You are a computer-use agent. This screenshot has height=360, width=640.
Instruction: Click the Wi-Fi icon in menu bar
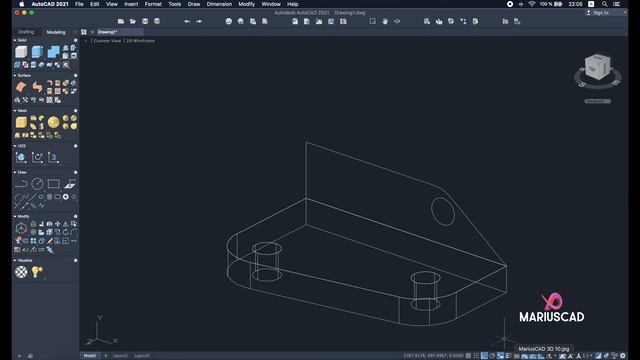[x=531, y=4]
